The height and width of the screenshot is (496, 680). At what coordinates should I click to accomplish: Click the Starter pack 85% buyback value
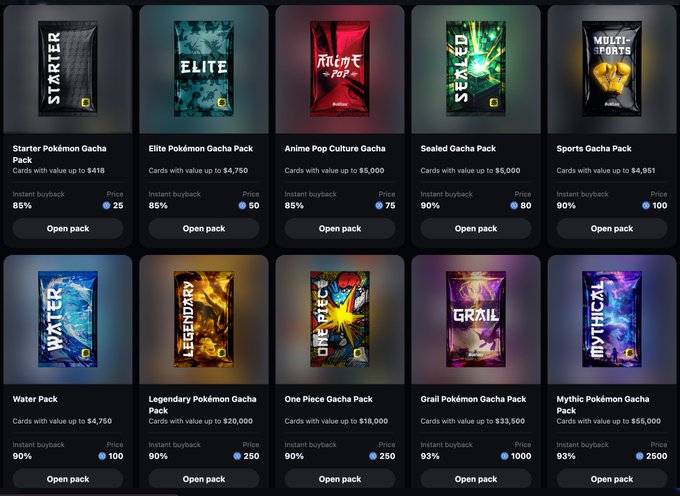click(x=22, y=206)
